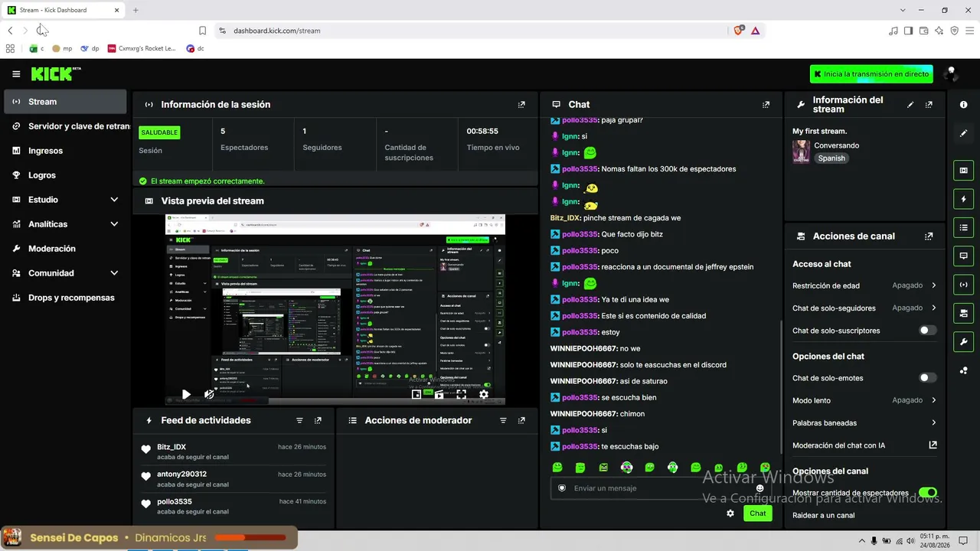
Task: Open filter options for Feed de actividades
Action: click(299, 421)
